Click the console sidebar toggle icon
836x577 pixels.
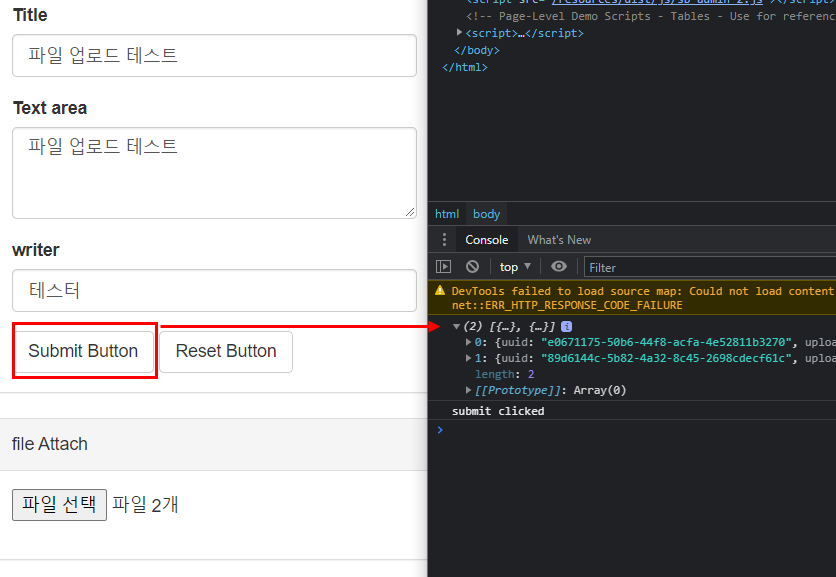pos(444,267)
